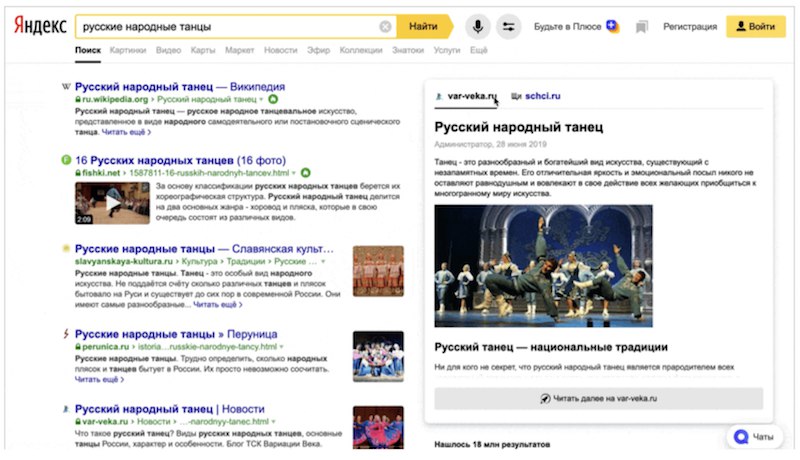The width and height of the screenshot is (800, 460).
Task: Select the schci.ru preview tab
Action: (x=536, y=96)
